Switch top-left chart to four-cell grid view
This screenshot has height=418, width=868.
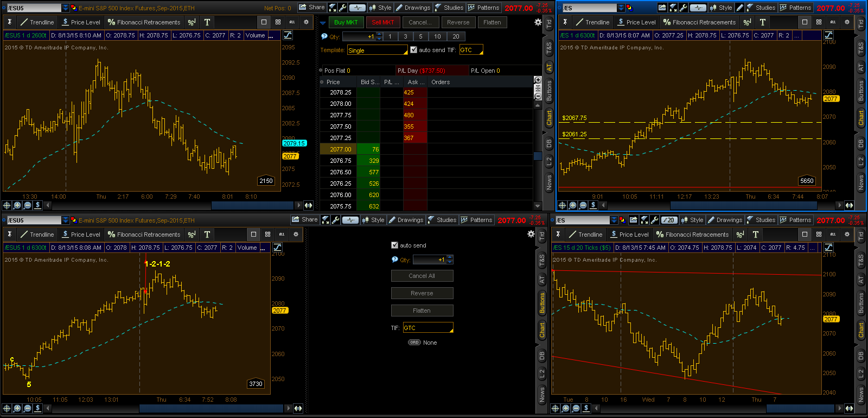click(x=278, y=22)
